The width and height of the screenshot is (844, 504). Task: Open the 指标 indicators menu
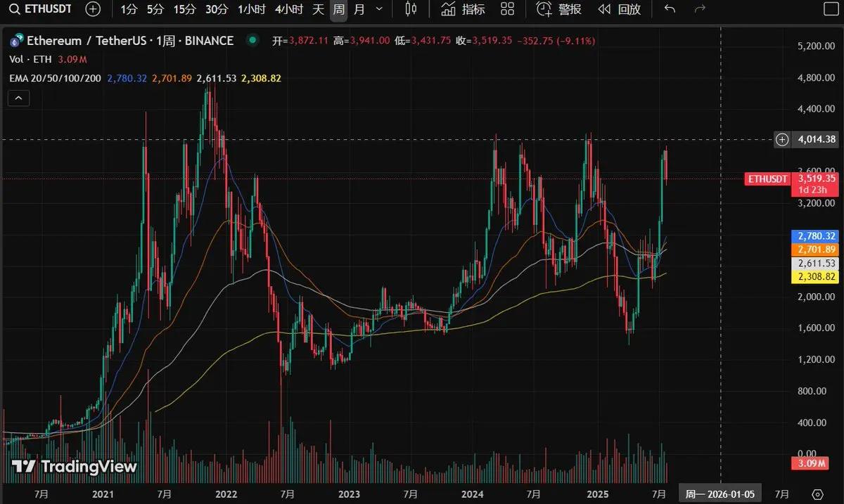pos(463,9)
